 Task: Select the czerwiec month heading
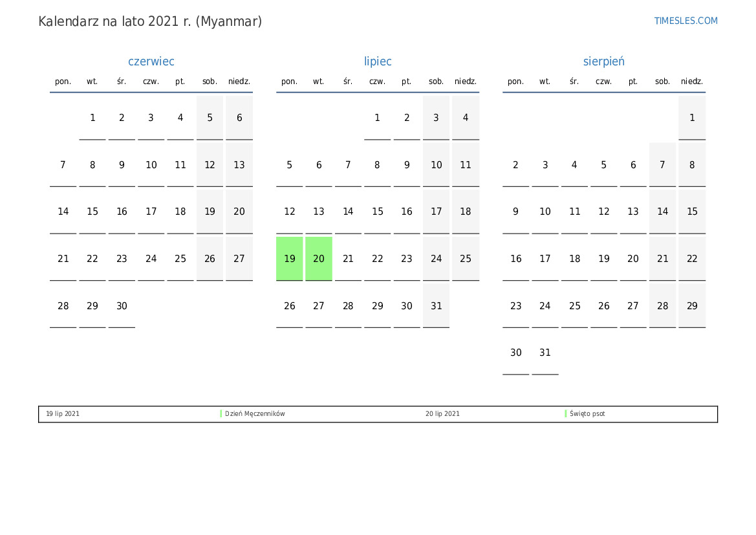click(151, 61)
